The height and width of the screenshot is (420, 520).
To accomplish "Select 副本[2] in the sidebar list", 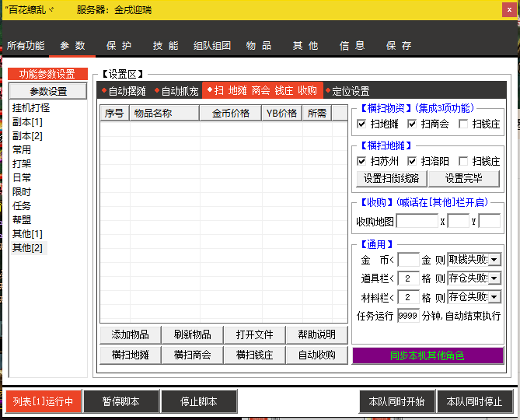I will pyautogui.click(x=27, y=135).
